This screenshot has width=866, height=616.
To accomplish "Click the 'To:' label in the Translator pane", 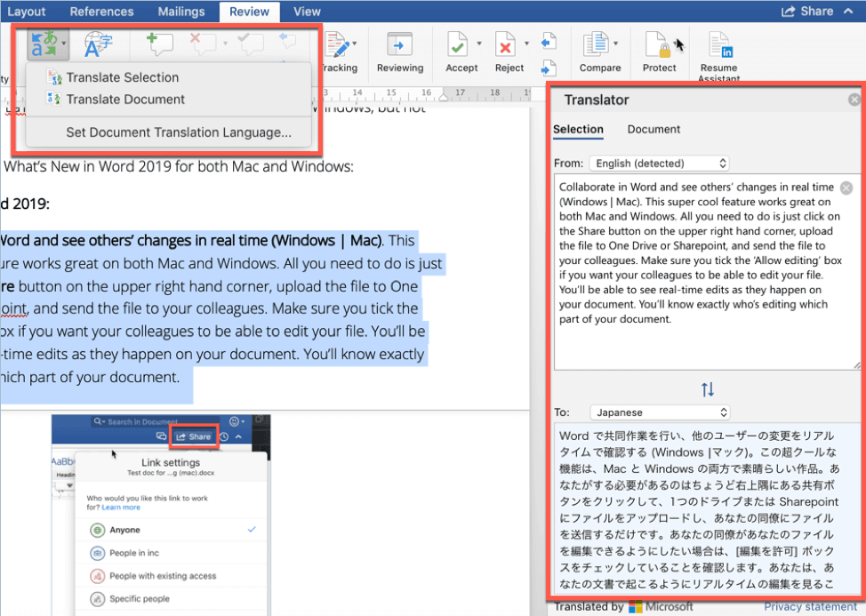I will point(562,412).
